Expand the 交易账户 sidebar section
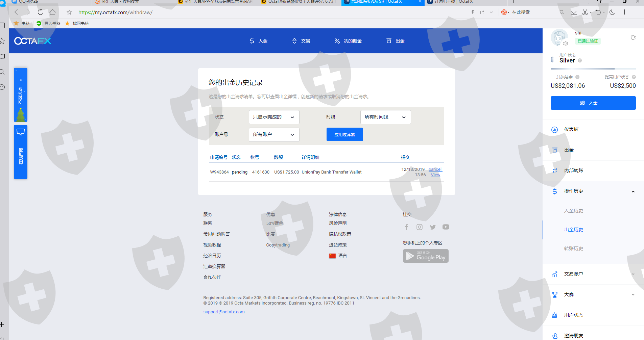Viewport: 644px width, 340px height. (633, 274)
